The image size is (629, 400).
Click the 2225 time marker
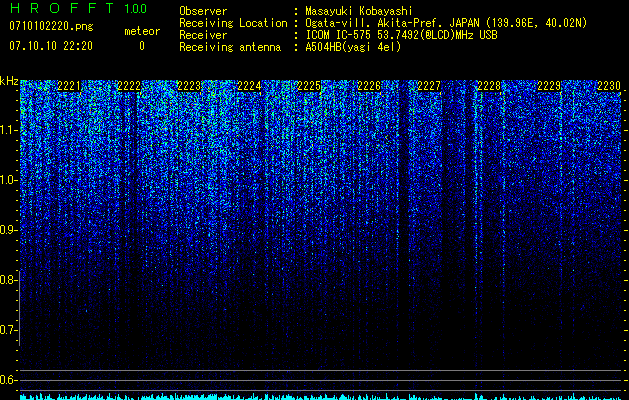point(309,86)
